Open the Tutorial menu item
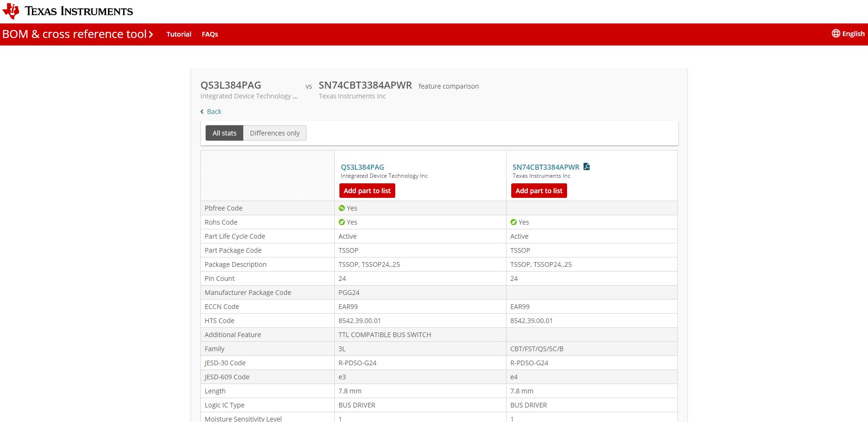This screenshot has height=422, width=868. point(179,34)
